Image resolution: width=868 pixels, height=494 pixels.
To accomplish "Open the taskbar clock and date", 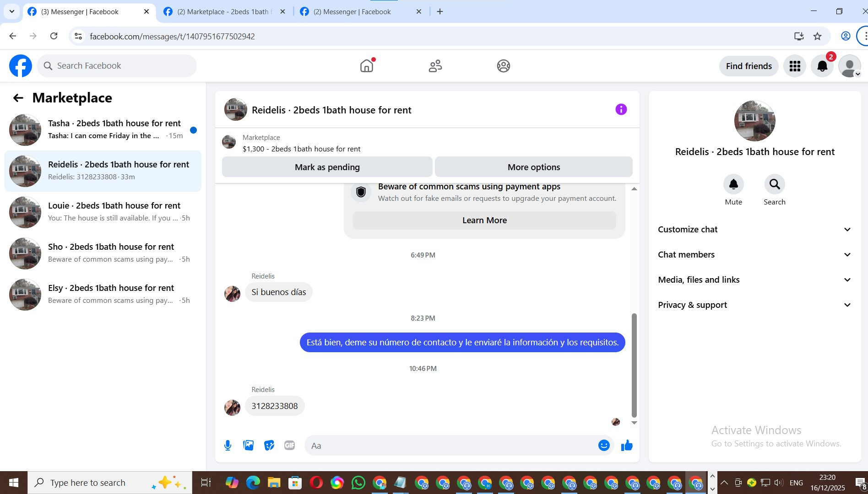I will click(x=828, y=483).
